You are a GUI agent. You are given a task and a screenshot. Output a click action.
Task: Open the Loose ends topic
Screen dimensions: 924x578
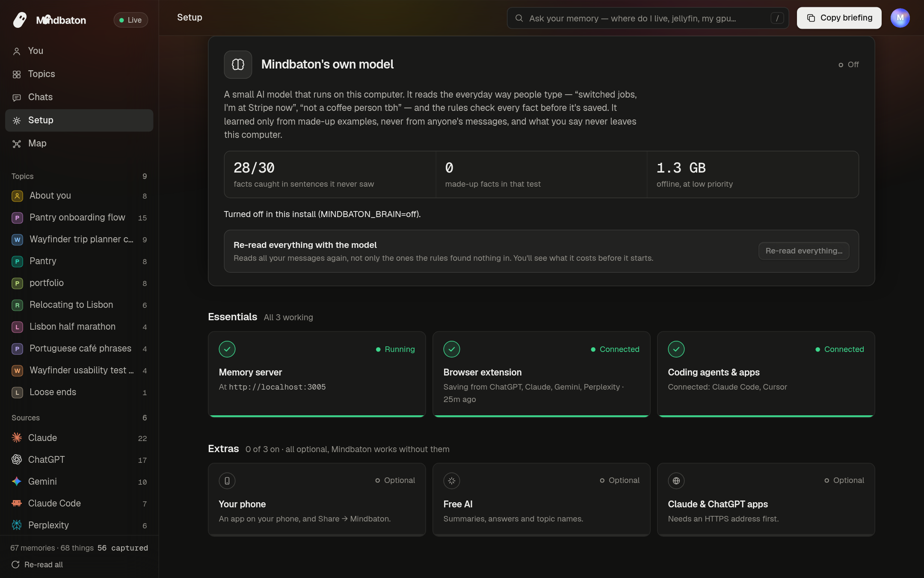click(79, 392)
